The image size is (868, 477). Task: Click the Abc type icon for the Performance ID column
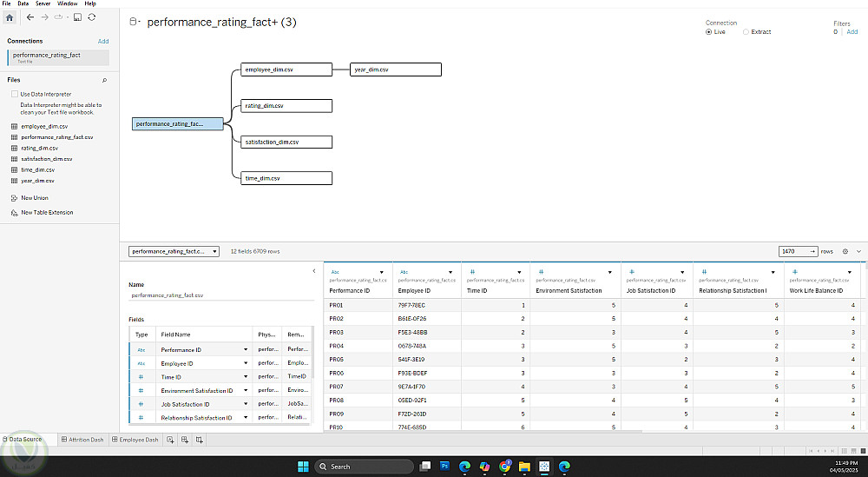click(335, 272)
